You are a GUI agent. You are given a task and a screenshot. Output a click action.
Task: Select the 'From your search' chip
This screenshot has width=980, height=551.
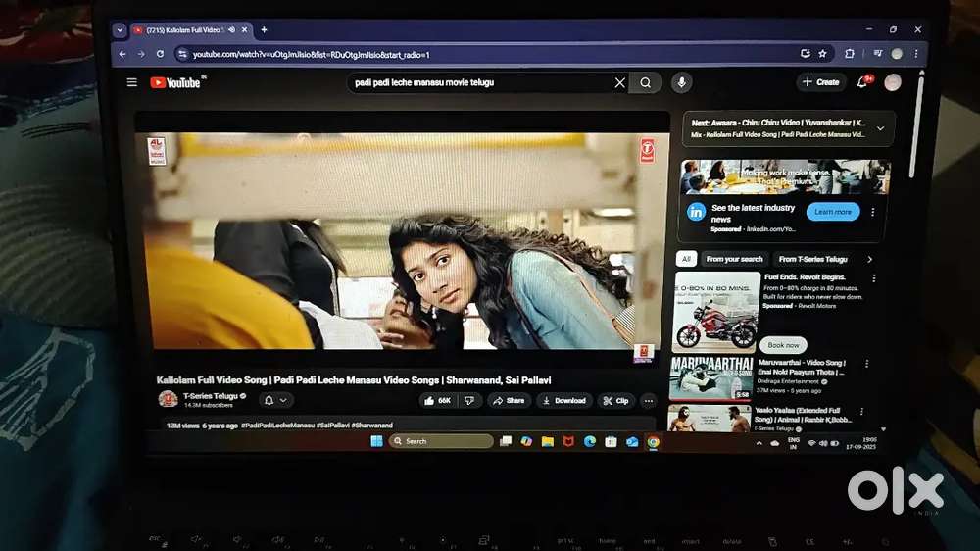click(x=734, y=259)
